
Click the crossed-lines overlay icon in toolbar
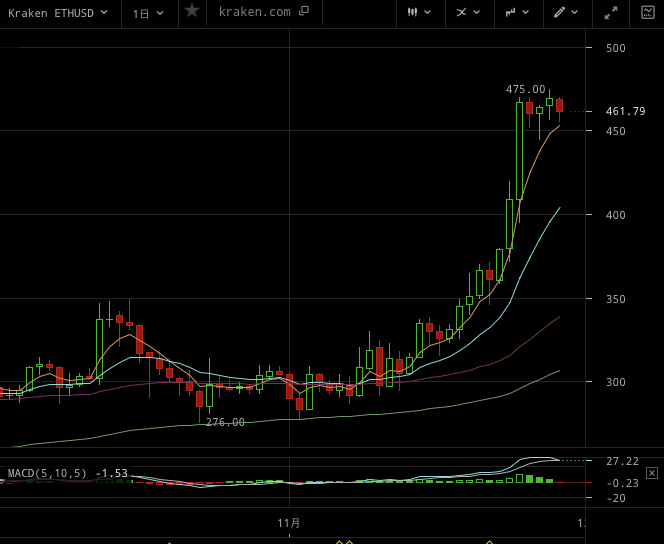coord(461,12)
